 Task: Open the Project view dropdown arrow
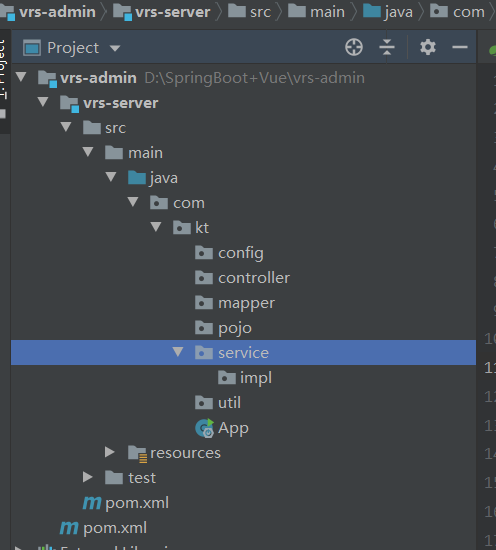115,48
